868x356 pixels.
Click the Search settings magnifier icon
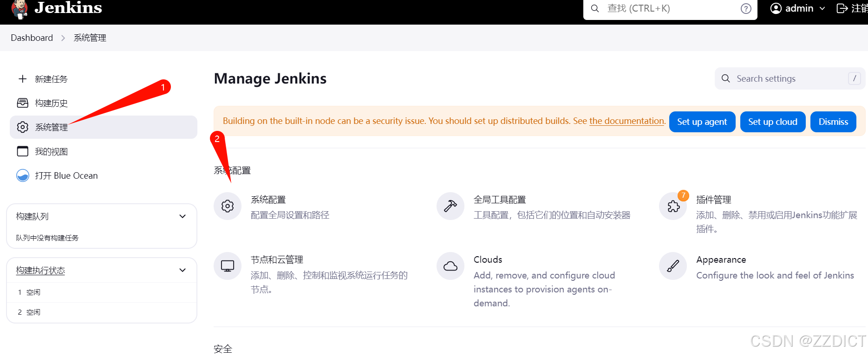[x=725, y=78]
